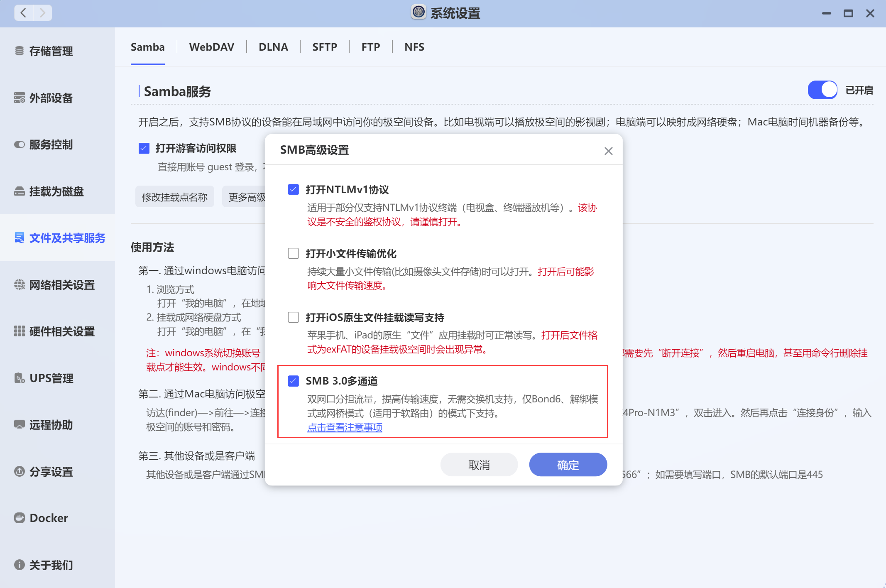886x588 pixels.
Task: Turn off the Samba服务 switch
Action: click(x=822, y=90)
